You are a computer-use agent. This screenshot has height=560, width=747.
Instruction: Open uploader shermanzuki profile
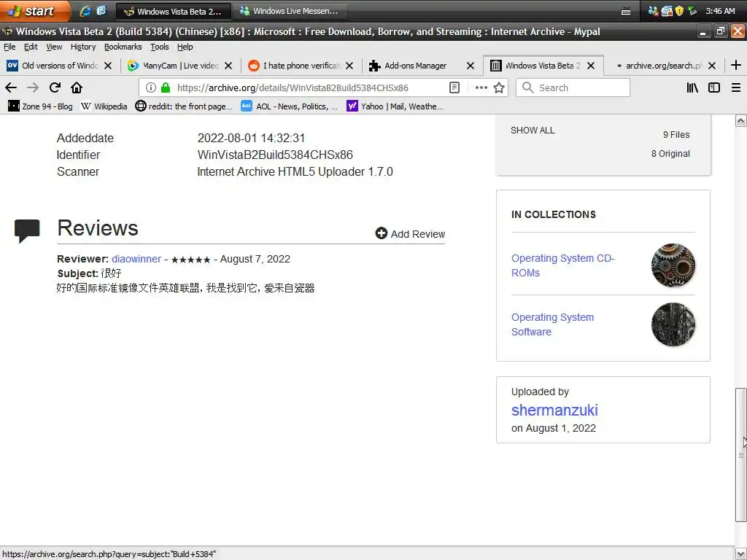(x=554, y=410)
